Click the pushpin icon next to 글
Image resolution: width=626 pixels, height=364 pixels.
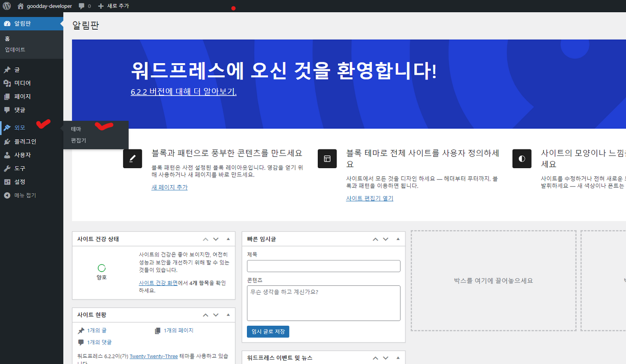pos(7,70)
